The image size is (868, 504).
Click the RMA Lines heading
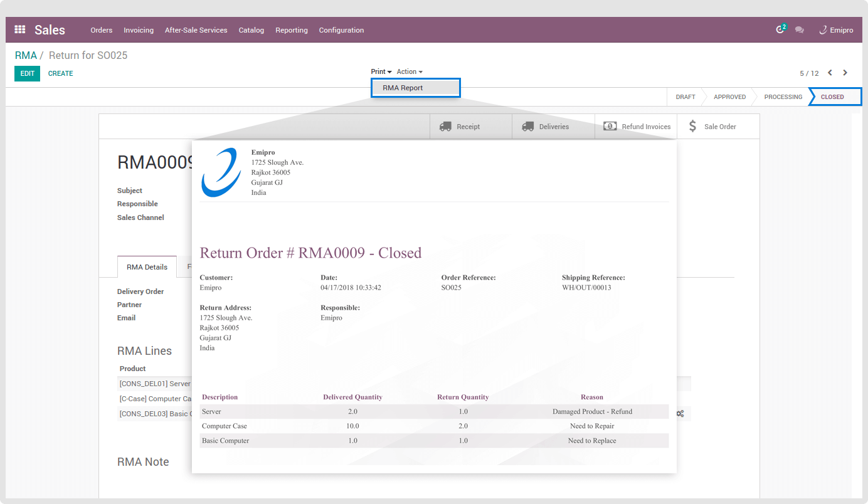[144, 351]
